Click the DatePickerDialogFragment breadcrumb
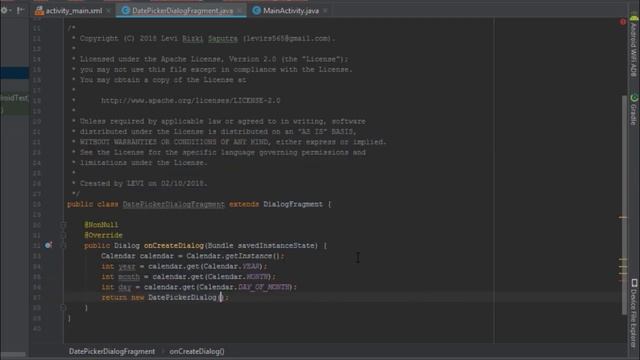This screenshot has height=360, width=640. tap(112, 351)
